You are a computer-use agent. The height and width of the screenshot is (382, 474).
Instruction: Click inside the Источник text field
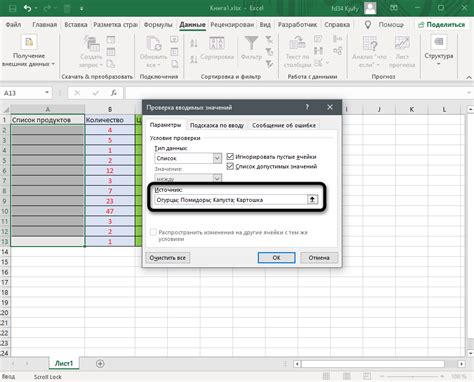coord(231,200)
